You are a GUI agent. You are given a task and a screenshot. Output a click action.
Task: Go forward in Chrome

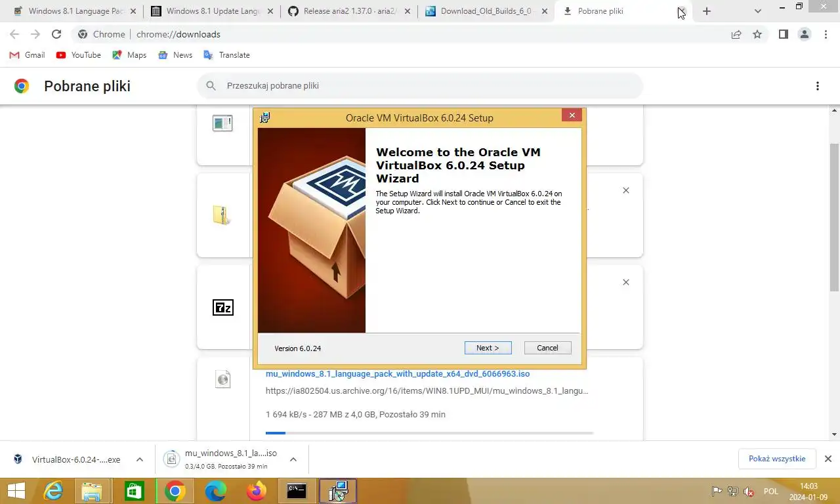pyautogui.click(x=35, y=34)
